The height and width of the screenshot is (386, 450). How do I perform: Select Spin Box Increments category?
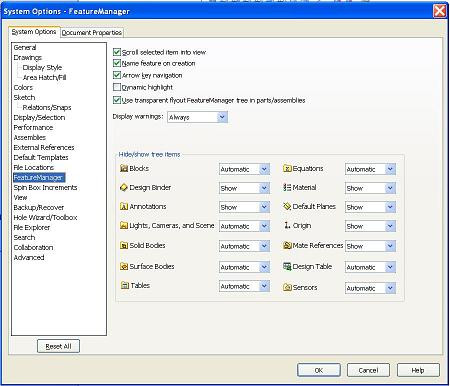click(x=45, y=187)
